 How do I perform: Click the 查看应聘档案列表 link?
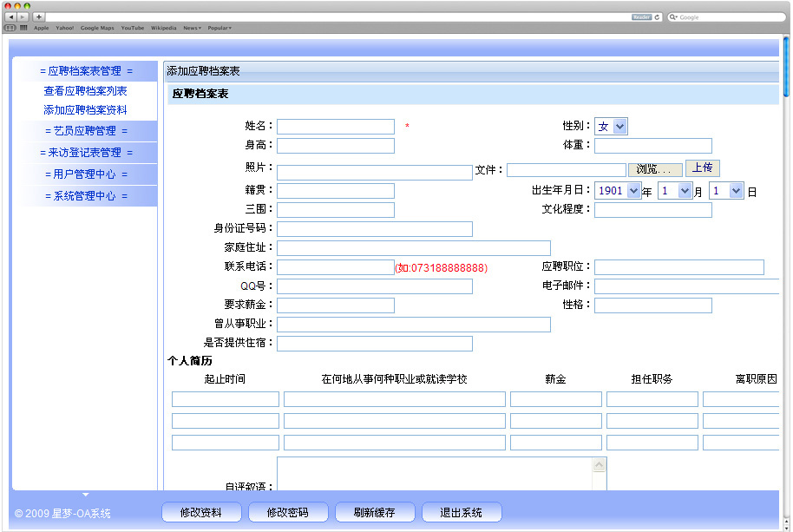point(86,91)
